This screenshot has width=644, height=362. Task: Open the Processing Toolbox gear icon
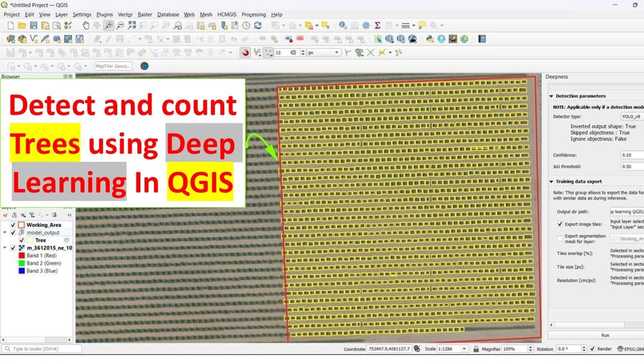tap(366, 25)
